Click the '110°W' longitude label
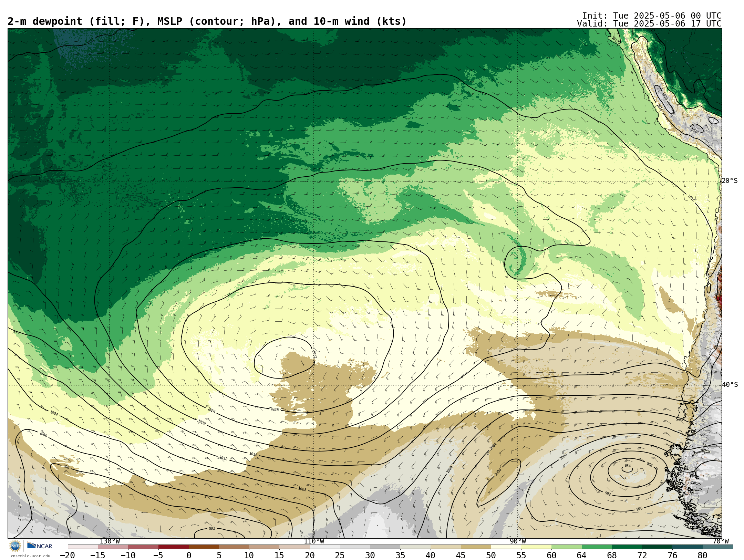The image size is (744, 560). [x=314, y=541]
